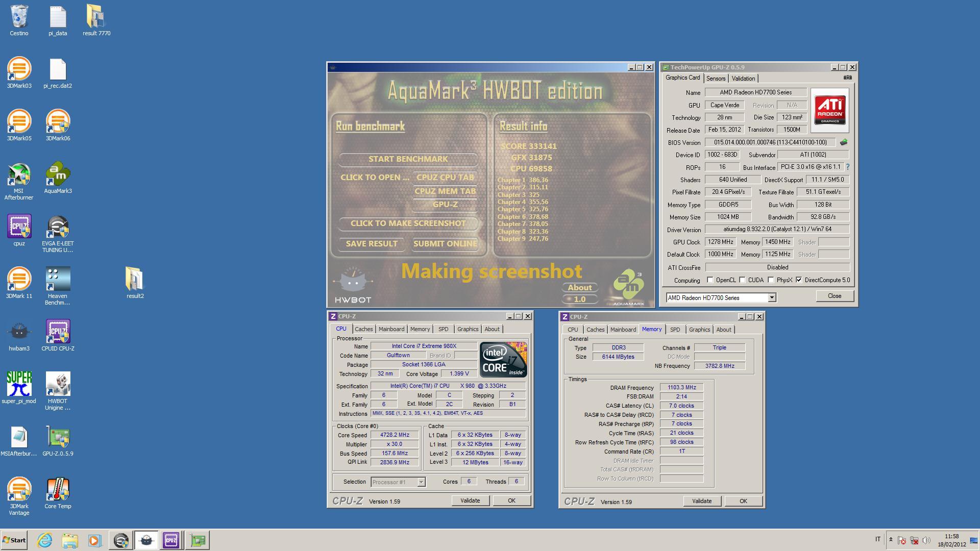Click CPUZ MEM TAB button

click(x=445, y=191)
